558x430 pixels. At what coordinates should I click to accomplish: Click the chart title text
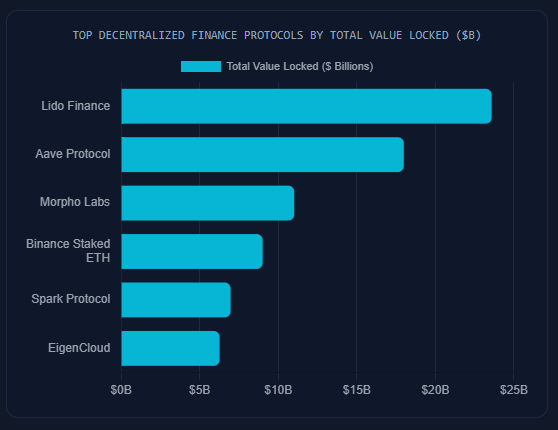pos(277,35)
